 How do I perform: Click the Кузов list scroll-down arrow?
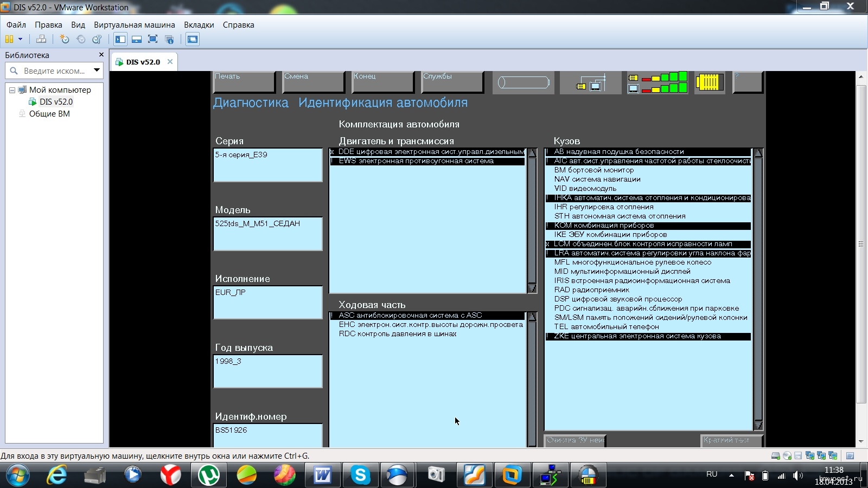click(758, 425)
